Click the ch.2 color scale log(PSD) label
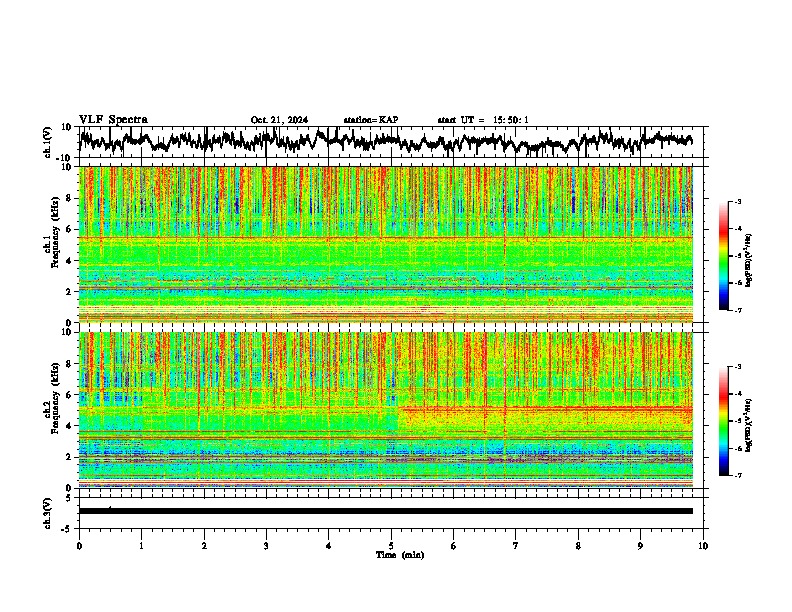The image size is (792, 612). click(x=749, y=424)
